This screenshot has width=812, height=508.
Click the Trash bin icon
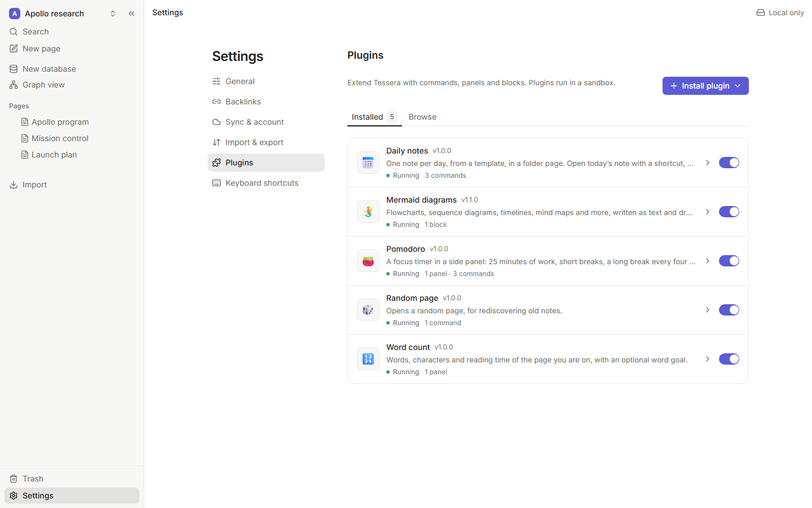point(14,479)
